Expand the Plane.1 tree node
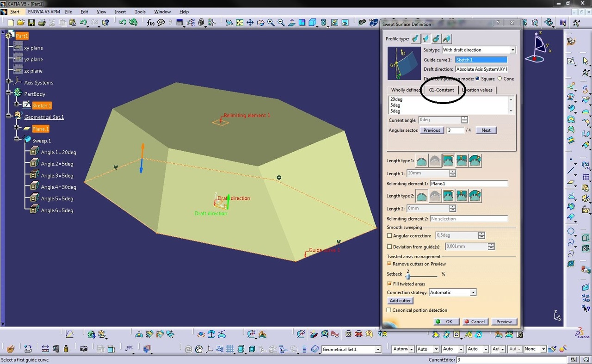This screenshot has width=592, height=364. (17, 127)
